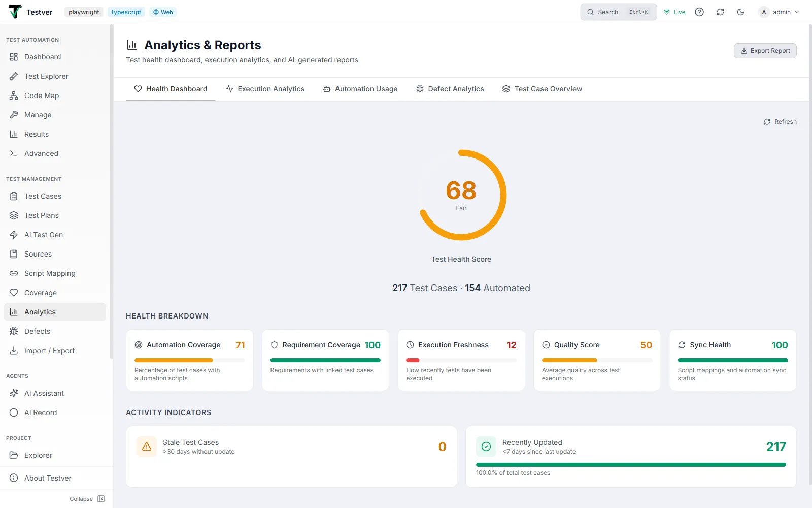The image size is (812, 508).
Task: Click the AI Test Gen lightning icon
Action: click(14, 235)
